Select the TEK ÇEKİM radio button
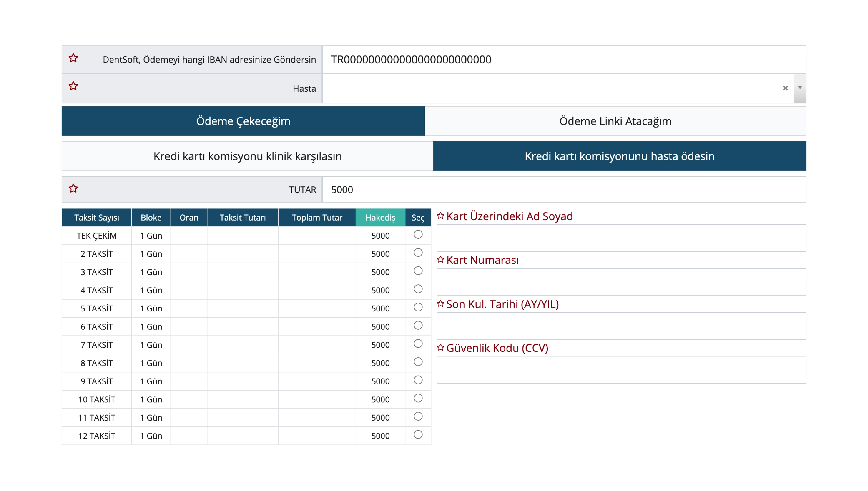This screenshot has height=491, width=868. click(418, 234)
